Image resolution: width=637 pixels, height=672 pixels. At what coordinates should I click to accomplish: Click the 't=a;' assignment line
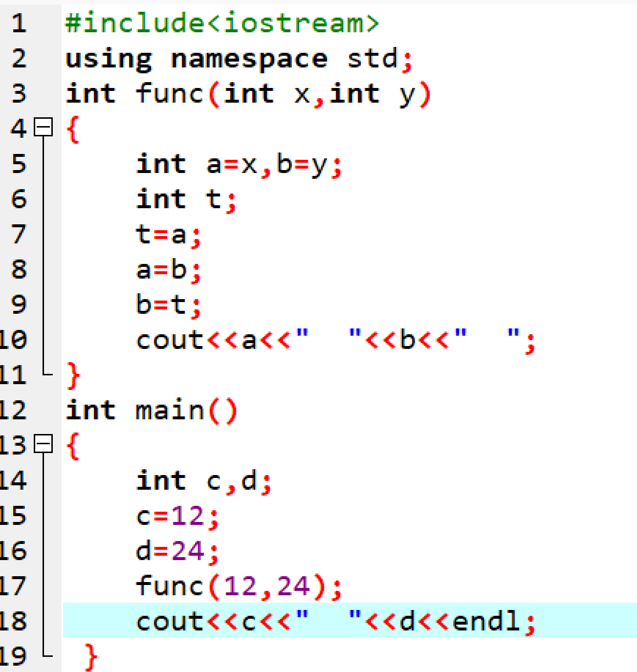coord(169,235)
